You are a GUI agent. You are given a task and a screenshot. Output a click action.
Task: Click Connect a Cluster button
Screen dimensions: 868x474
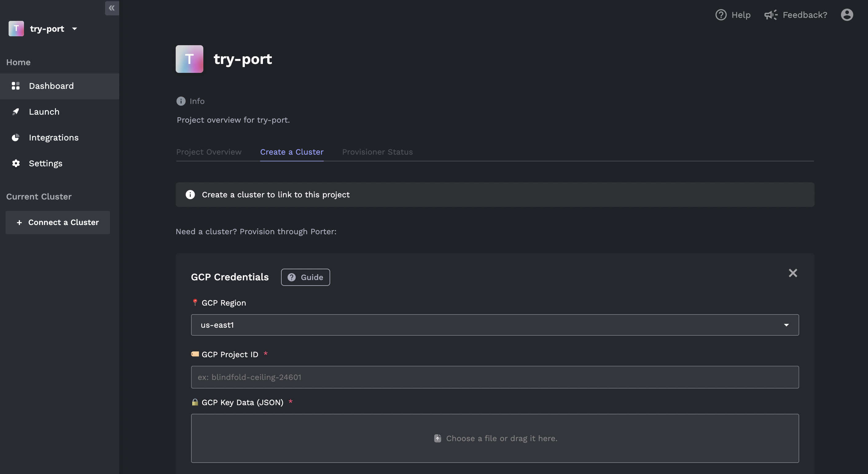click(x=58, y=223)
